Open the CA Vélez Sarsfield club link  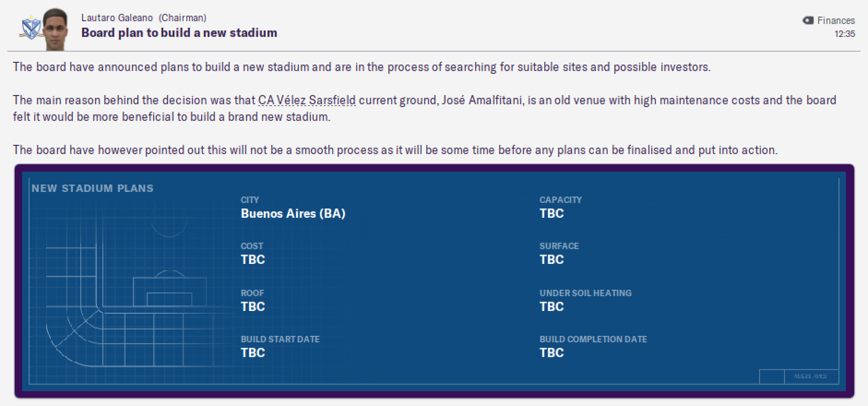(307, 100)
